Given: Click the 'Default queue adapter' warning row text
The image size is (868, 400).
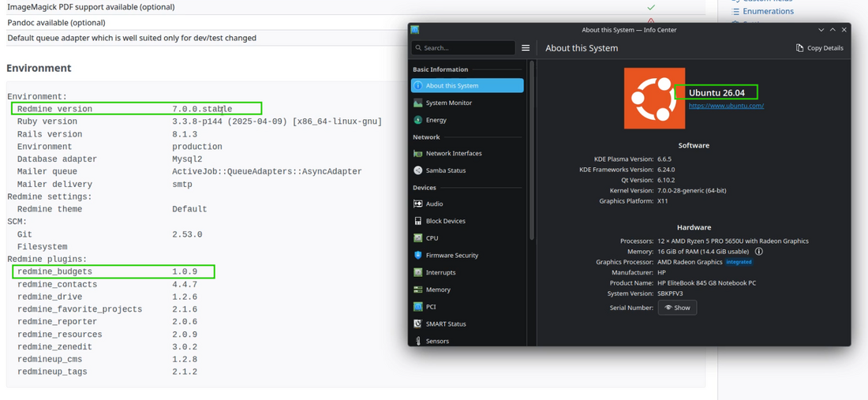Looking at the screenshot, I should pos(132,38).
